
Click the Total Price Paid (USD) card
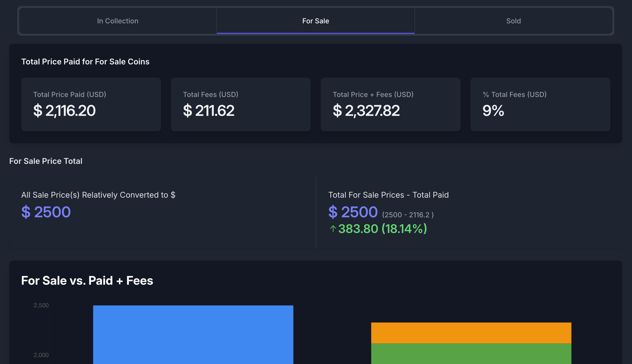91,104
